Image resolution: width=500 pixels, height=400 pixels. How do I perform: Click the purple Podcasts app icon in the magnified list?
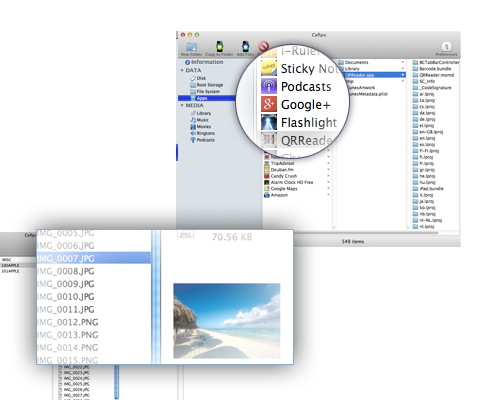coord(269,86)
